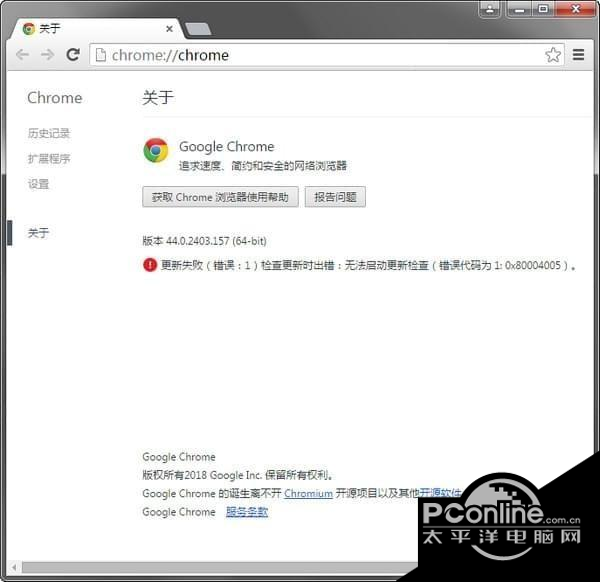Open 设置 in the sidebar
Screen dimensions: 600x582
(38, 184)
